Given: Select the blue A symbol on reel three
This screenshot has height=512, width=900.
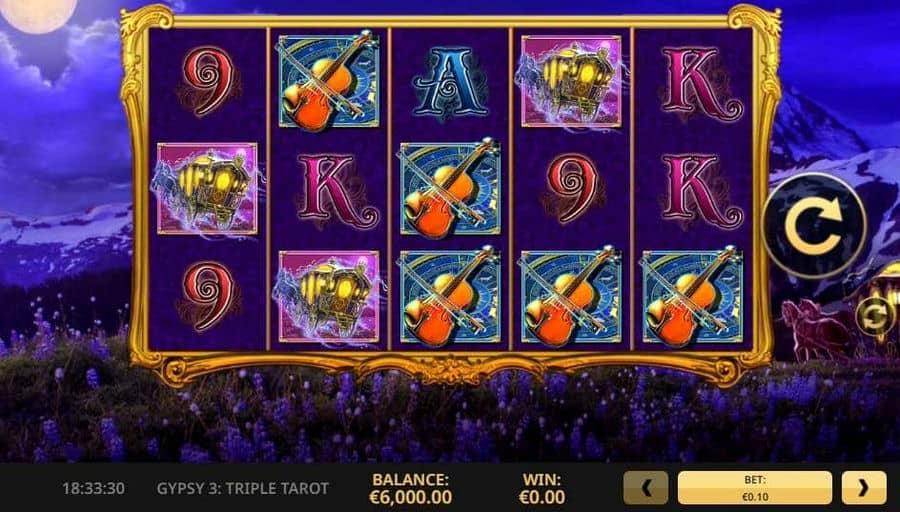Looking at the screenshot, I should [451, 82].
